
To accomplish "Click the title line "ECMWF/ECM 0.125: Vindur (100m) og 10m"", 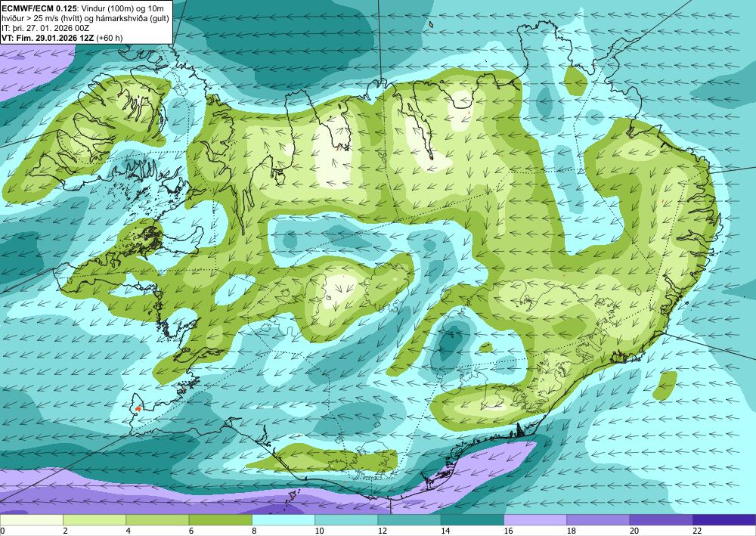I will click(82, 8).
